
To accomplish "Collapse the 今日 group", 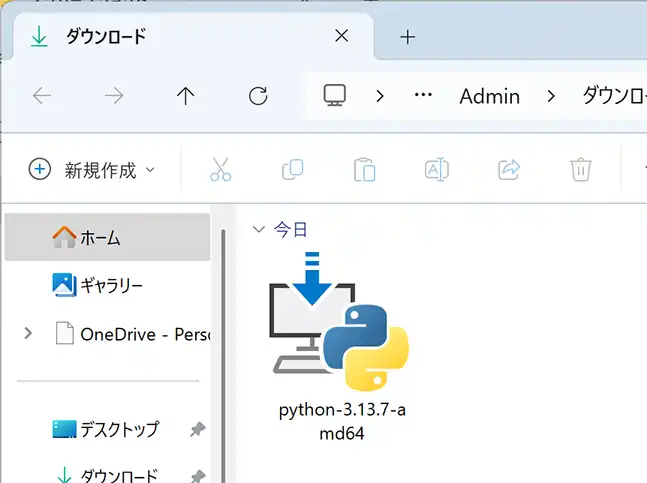I will [x=259, y=229].
